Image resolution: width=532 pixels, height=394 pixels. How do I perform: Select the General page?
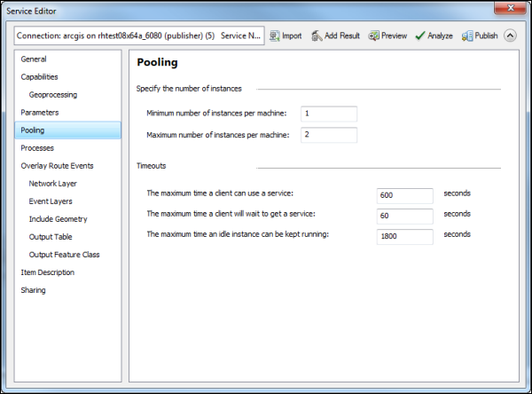tap(34, 59)
